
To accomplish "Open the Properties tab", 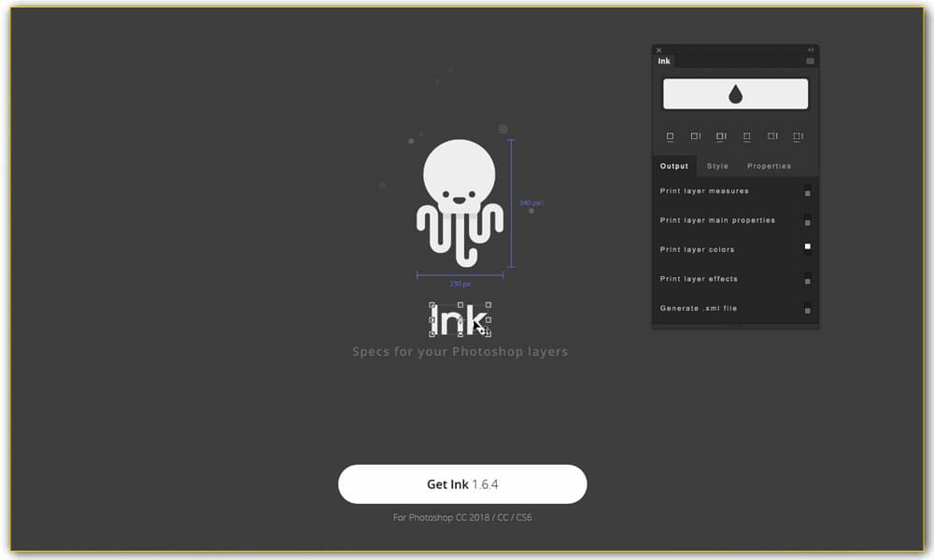I will pyautogui.click(x=769, y=165).
